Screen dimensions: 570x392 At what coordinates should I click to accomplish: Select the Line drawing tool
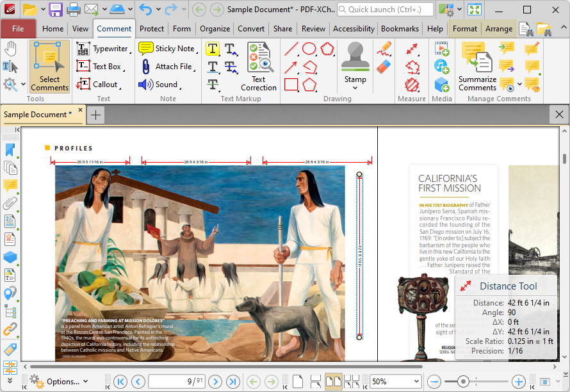pos(291,49)
